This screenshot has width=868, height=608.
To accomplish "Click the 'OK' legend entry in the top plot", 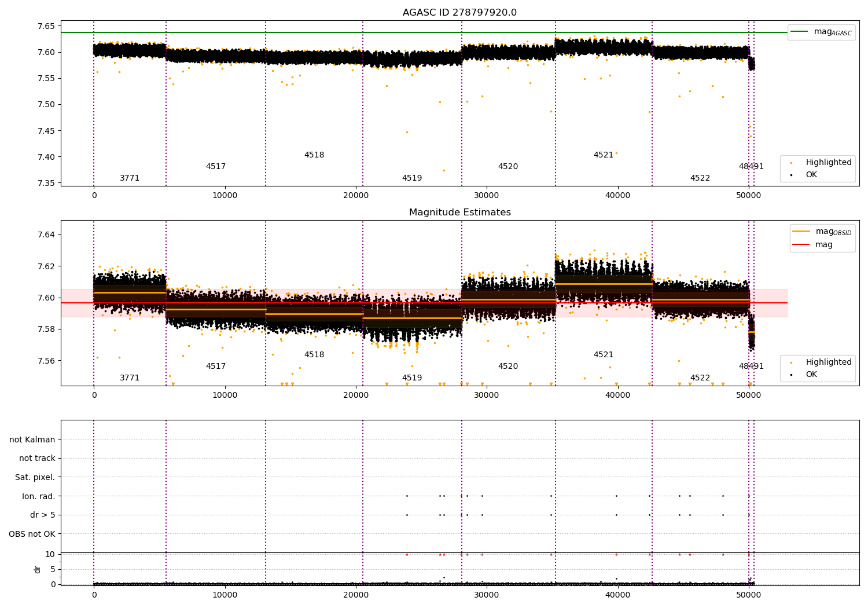I will pyautogui.click(x=804, y=174).
